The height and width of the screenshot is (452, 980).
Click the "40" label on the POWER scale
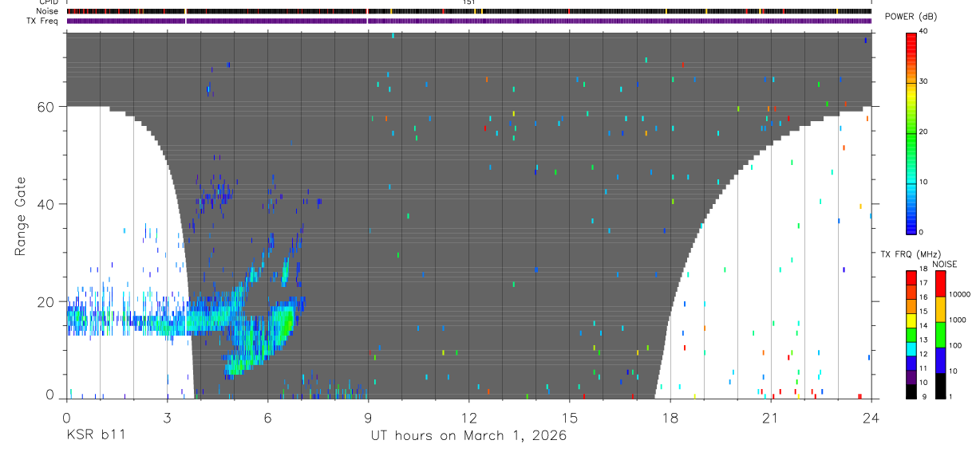pyautogui.click(x=923, y=31)
